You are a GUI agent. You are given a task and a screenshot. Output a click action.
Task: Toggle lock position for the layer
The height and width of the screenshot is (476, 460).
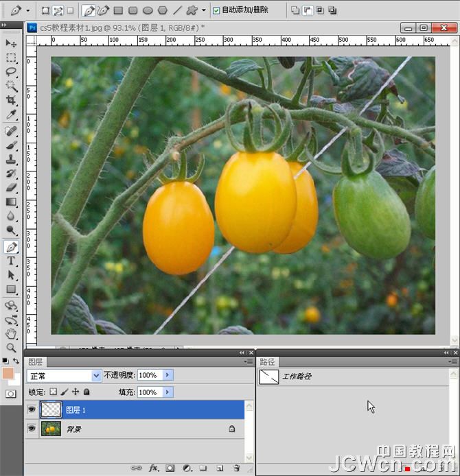pos(76,392)
